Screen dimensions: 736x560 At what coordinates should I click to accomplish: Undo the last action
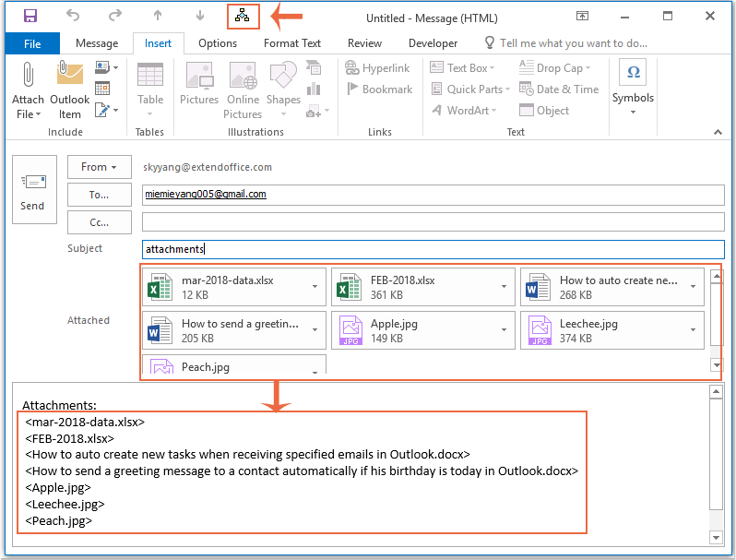point(73,16)
